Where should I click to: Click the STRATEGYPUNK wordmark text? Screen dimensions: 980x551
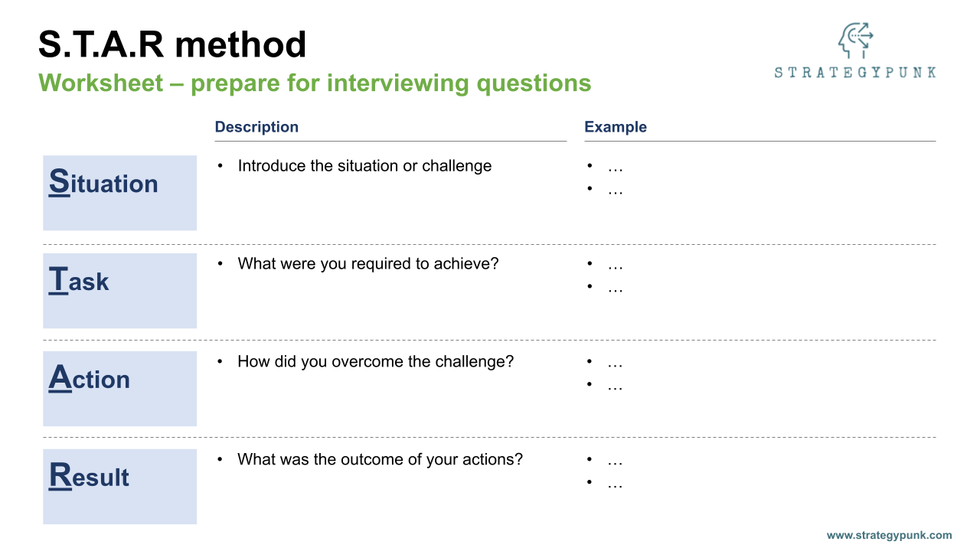tap(854, 73)
